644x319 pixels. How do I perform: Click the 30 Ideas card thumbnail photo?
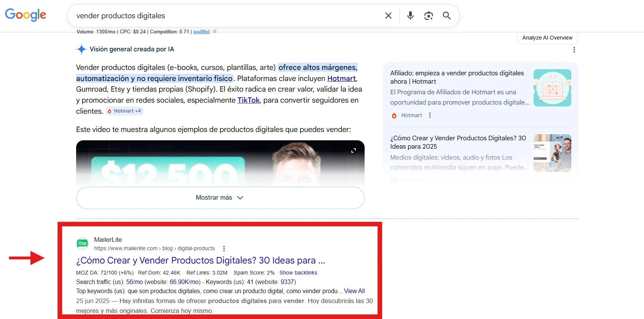tap(552, 153)
